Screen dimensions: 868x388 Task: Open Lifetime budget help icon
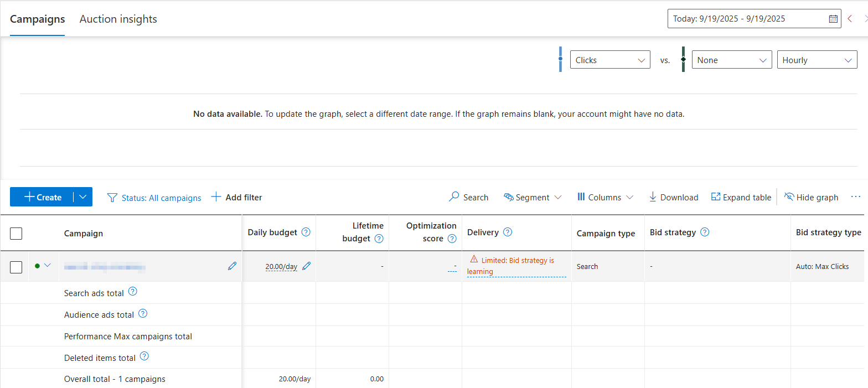click(x=379, y=239)
